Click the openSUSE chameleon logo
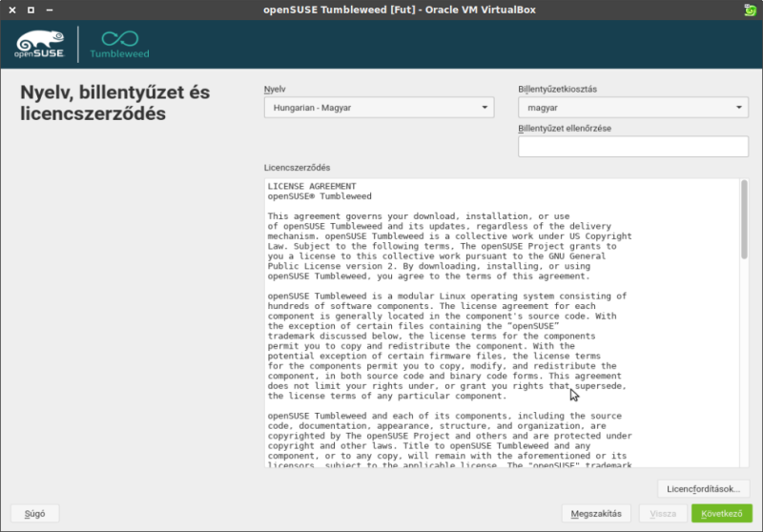This screenshot has width=763, height=532. pos(39,44)
